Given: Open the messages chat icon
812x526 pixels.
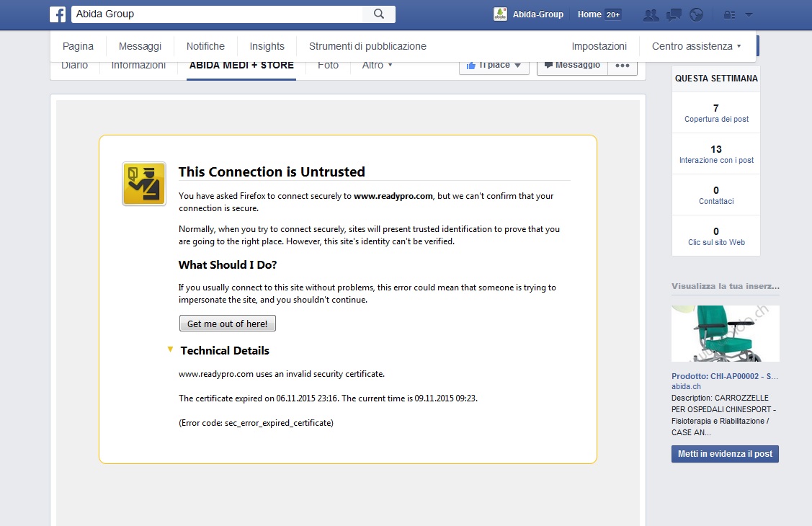Looking at the screenshot, I should pyautogui.click(x=674, y=15).
